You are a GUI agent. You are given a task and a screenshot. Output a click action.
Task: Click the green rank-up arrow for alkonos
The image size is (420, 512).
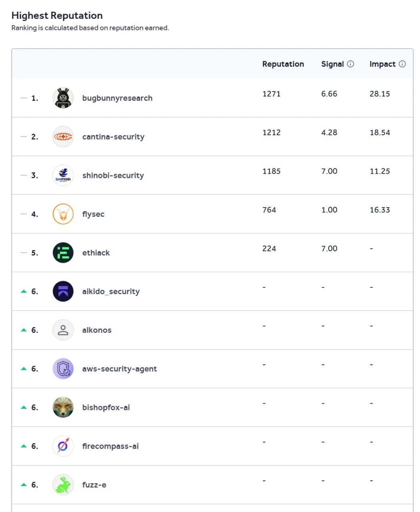(x=24, y=330)
